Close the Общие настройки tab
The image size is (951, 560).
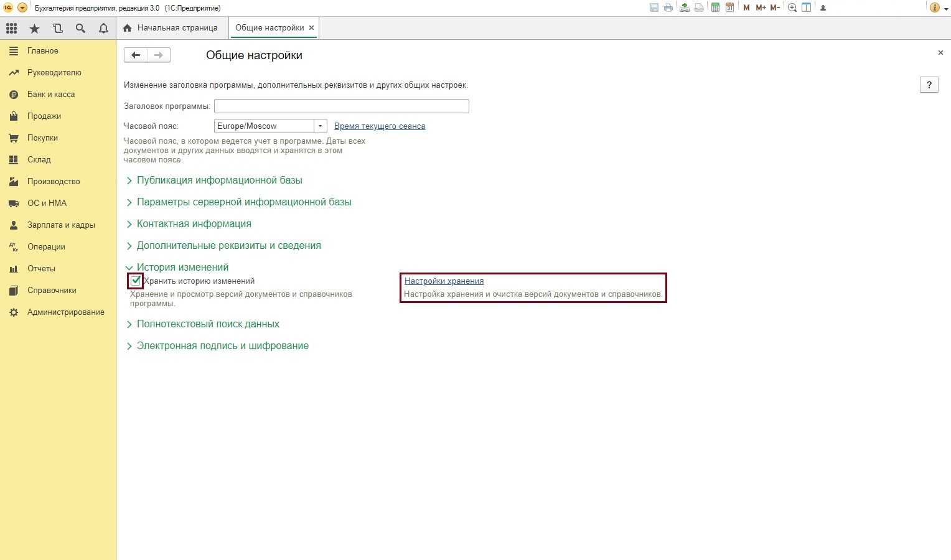click(x=311, y=28)
